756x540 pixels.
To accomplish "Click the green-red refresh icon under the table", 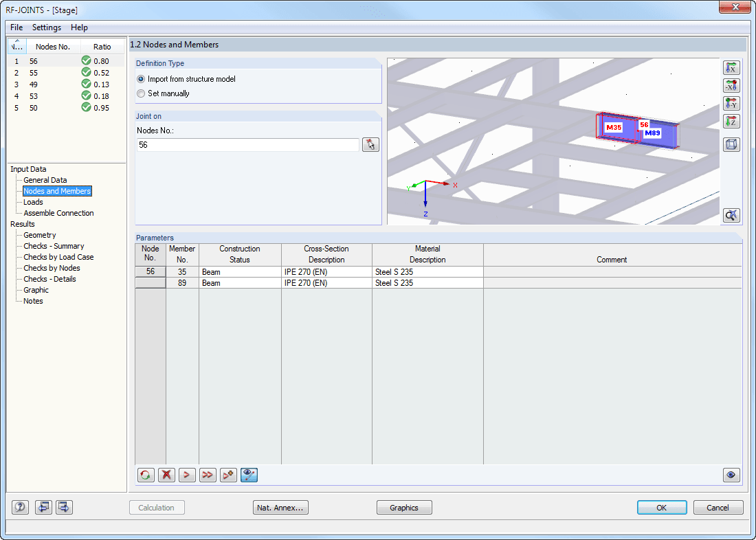I will click(146, 475).
